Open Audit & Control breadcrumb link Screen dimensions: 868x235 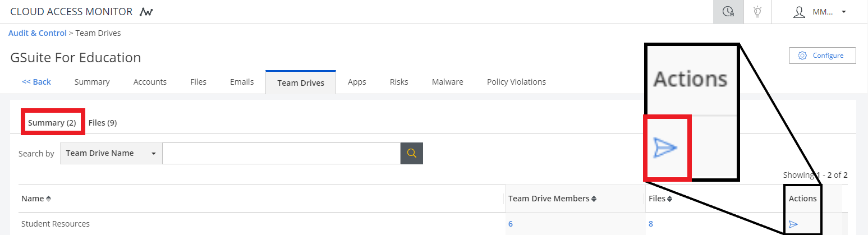point(38,33)
